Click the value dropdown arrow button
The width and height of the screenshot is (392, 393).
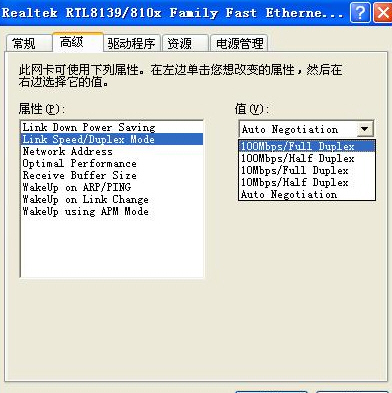click(x=365, y=129)
